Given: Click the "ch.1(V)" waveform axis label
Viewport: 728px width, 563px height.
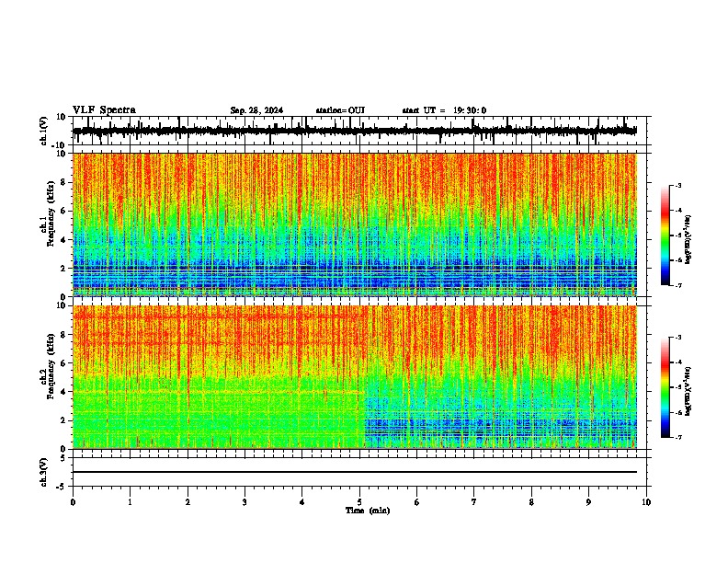Looking at the screenshot, I should tap(44, 131).
